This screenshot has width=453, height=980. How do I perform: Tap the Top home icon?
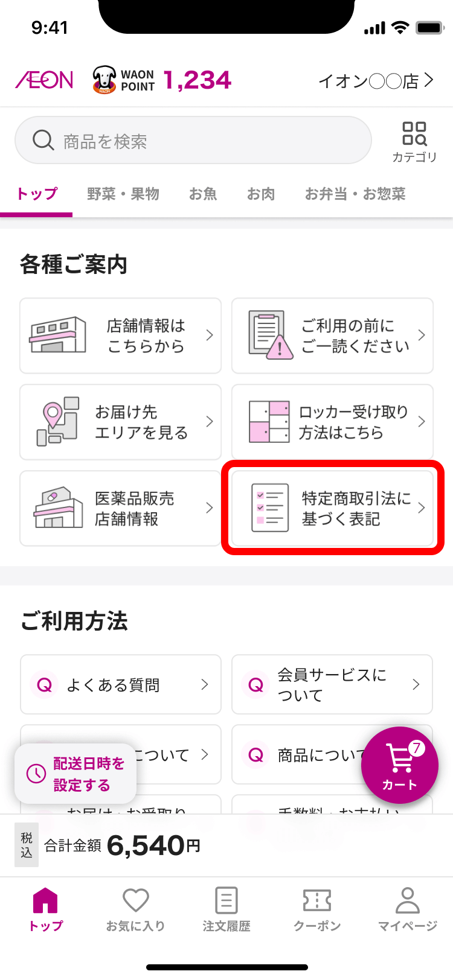(45, 901)
